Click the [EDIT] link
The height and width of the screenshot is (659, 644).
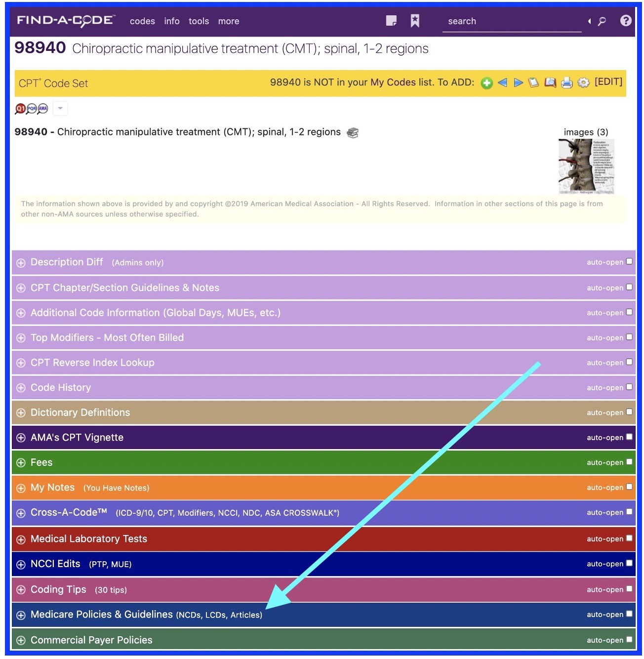point(608,82)
